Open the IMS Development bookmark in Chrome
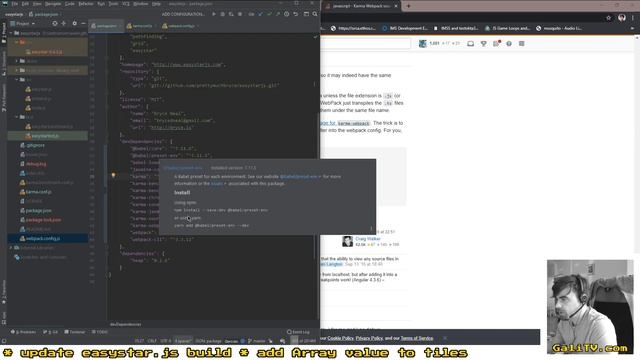This screenshot has width=640, height=360. [x=405, y=28]
